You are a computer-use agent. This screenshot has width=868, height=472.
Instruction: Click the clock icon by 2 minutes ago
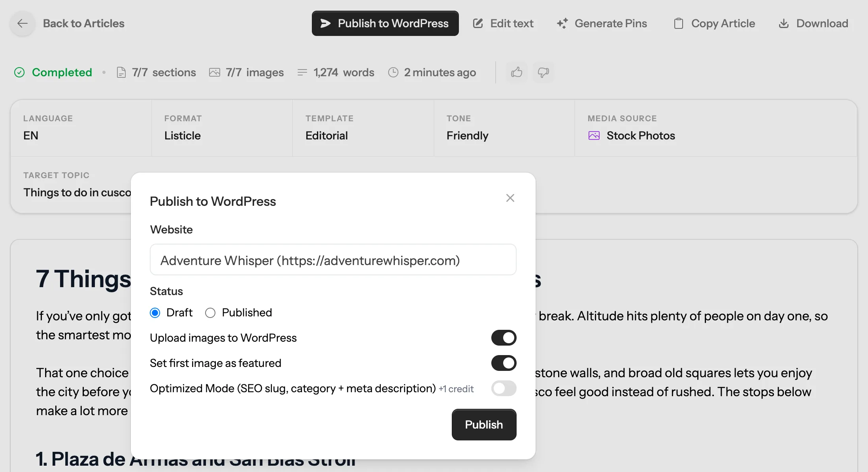coord(393,72)
